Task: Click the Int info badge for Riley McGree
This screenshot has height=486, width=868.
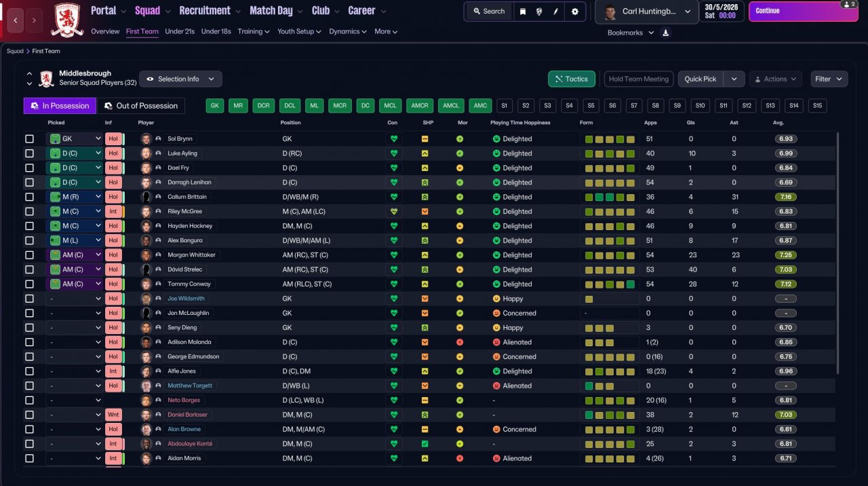Action: click(x=113, y=212)
